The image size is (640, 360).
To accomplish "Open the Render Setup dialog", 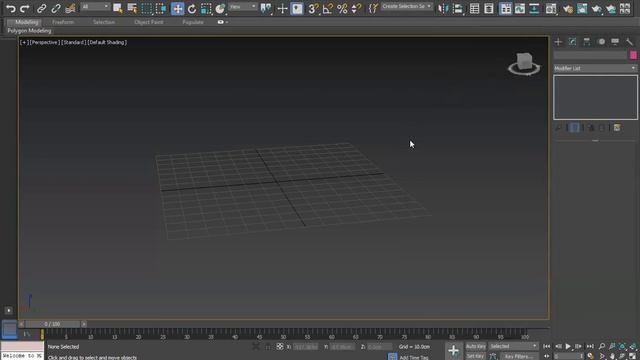I will [567, 8].
